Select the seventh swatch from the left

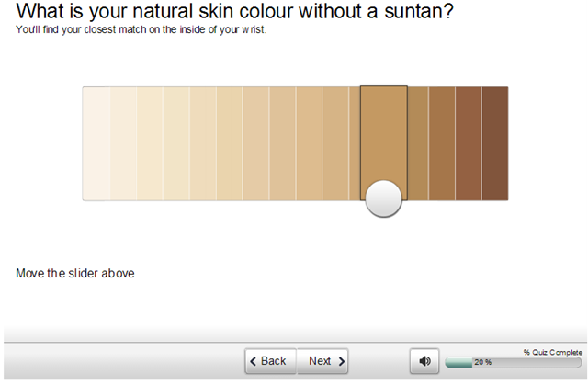tap(256, 143)
